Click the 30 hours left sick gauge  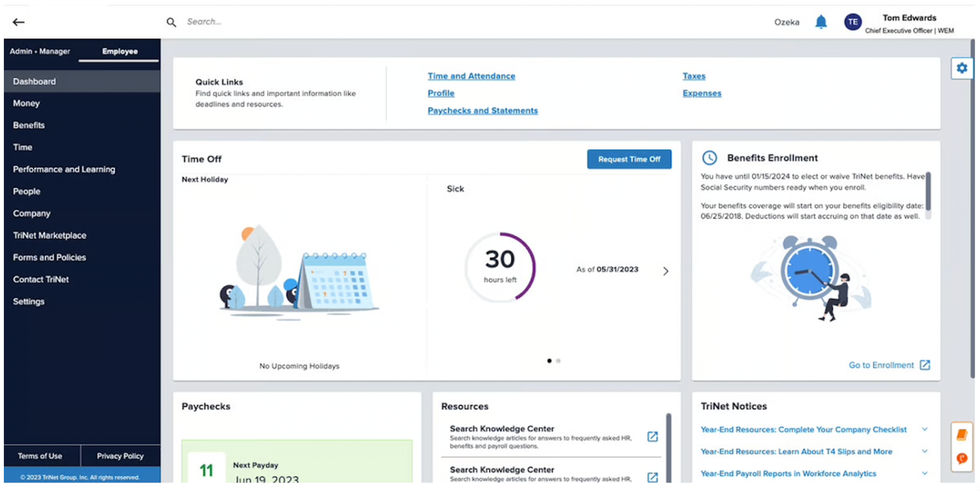pos(500,267)
